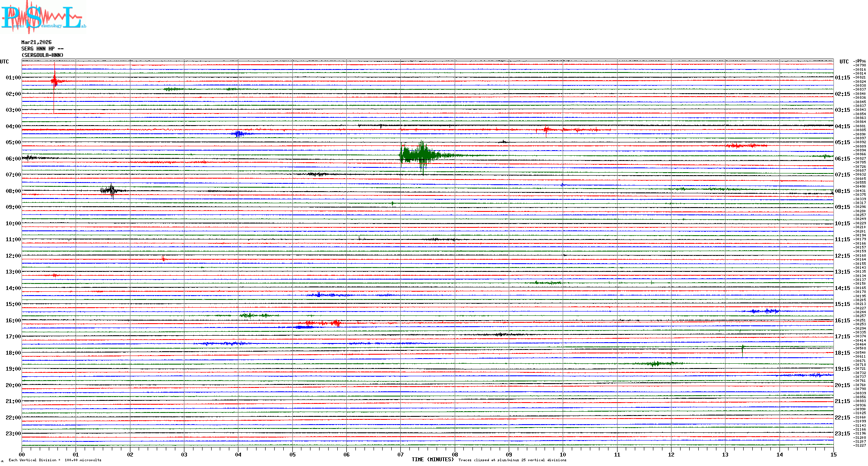
Task: Click the 16:15 label on right axis
Action: tap(842, 321)
